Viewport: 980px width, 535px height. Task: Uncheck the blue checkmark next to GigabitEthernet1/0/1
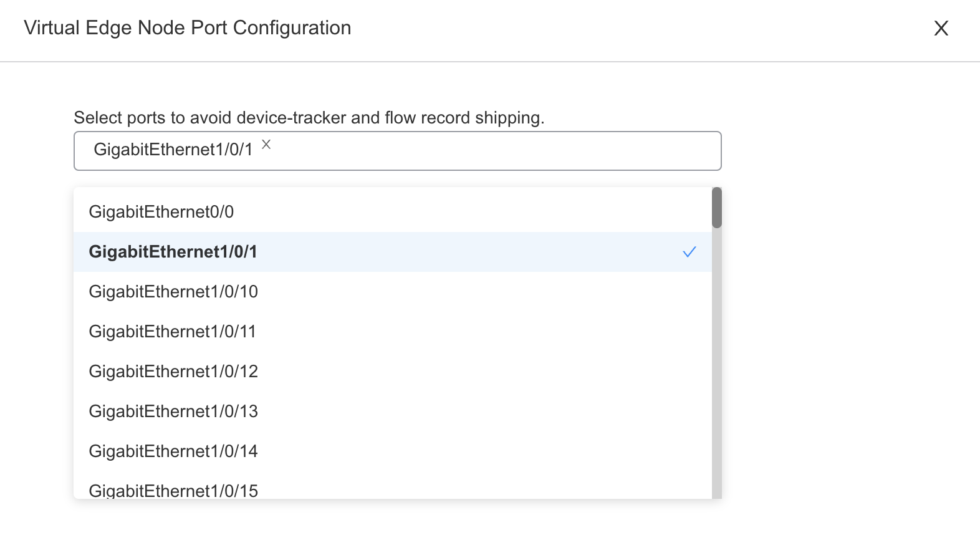[689, 252]
